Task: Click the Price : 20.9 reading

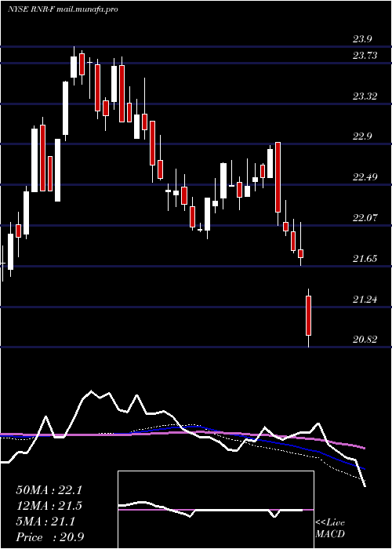Action: pos(49,537)
